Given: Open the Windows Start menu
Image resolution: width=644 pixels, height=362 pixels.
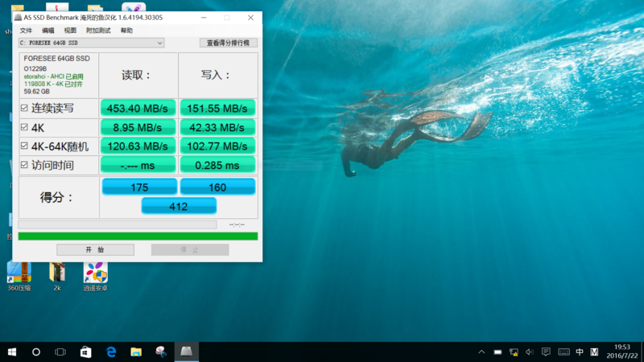Looking at the screenshot, I should 12,352.
